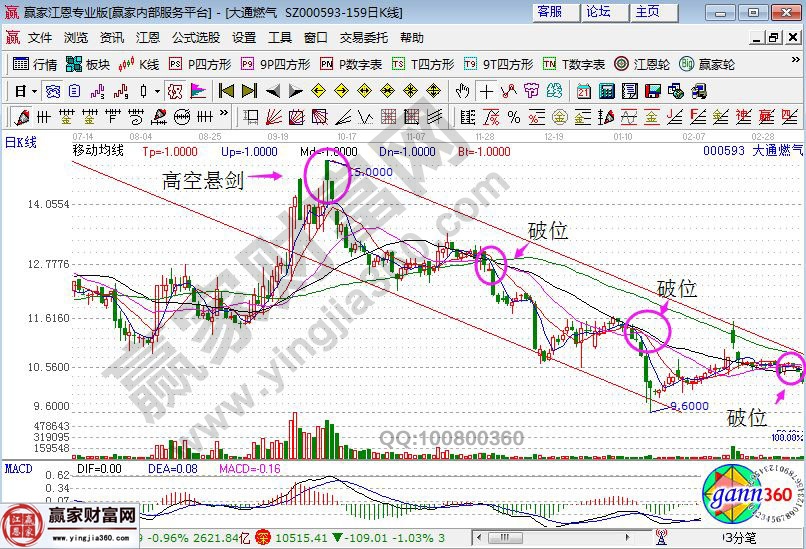806x549 pixels.
Task: Expand the 日 period dropdown arrow
Action: tap(33, 91)
